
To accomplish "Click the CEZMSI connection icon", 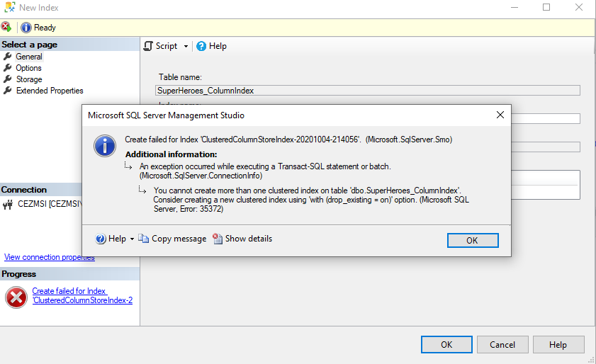I will click(8, 205).
